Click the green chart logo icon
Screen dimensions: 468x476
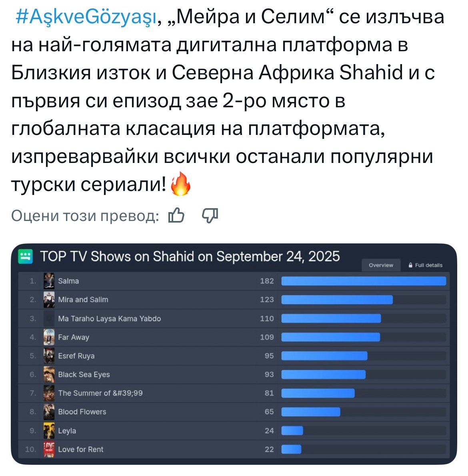26,256
